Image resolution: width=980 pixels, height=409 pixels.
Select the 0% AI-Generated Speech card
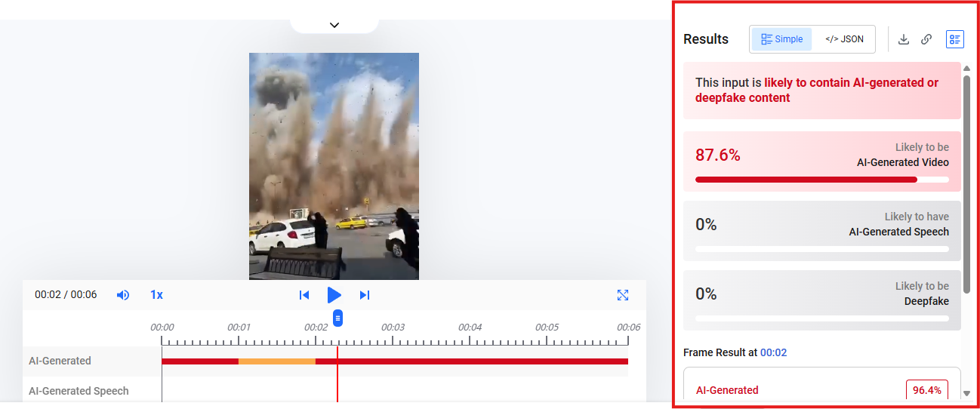(x=821, y=231)
